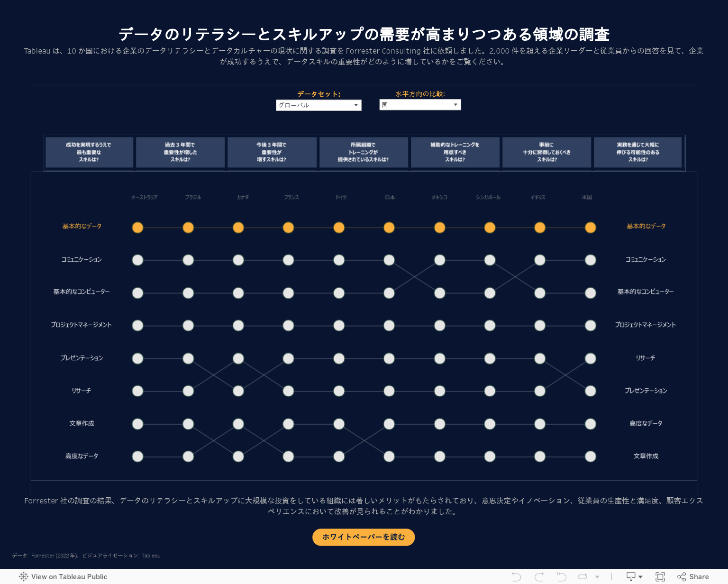
Task: Click the left プレゼンテーション row label
Action: click(x=82, y=358)
